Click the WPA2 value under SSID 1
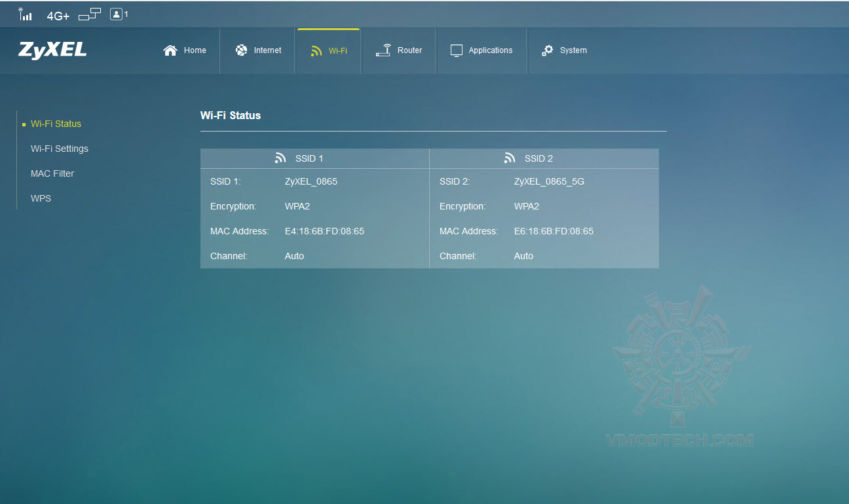Viewport: 849px width, 504px height. 297,206
